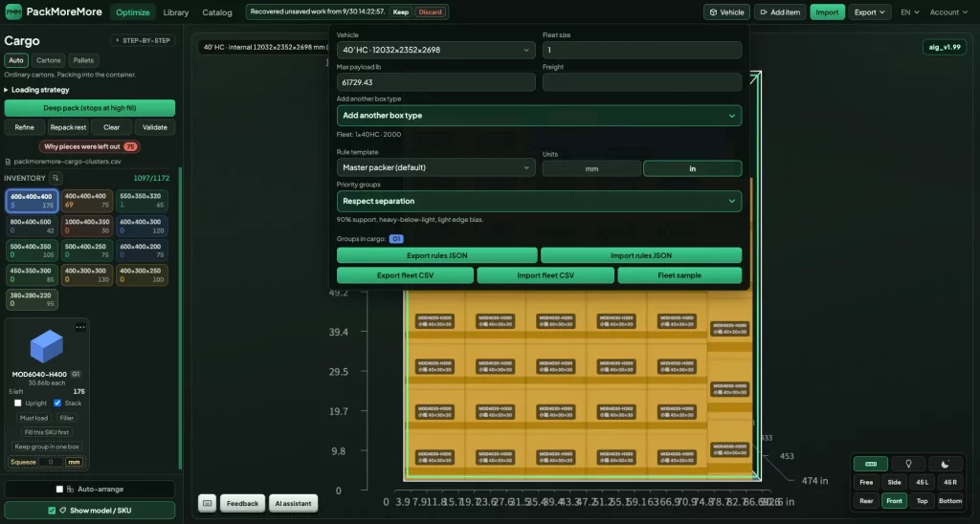Click the inventory sort icon

click(x=55, y=178)
